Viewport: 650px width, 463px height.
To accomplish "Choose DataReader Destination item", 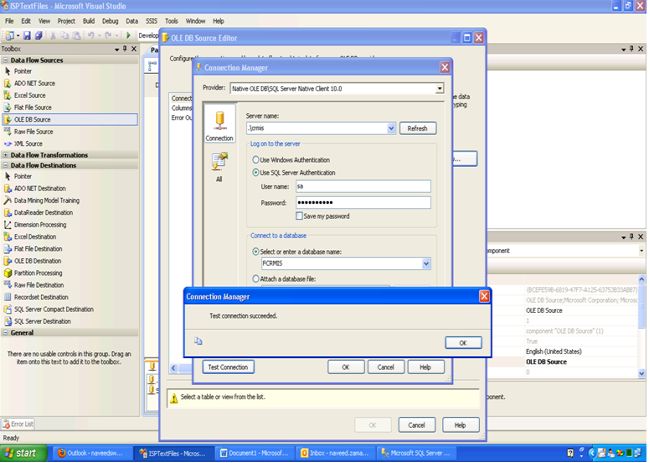I will point(43,212).
